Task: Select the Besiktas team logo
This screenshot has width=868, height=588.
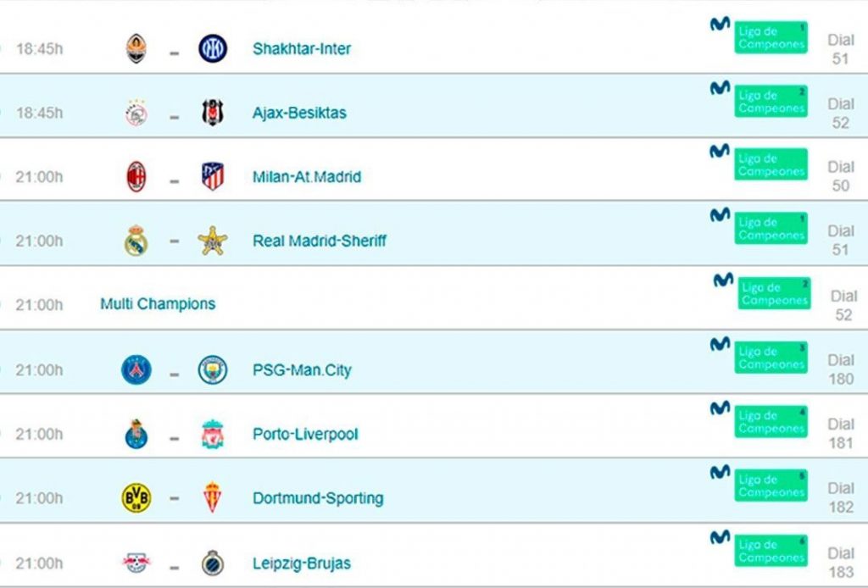Action: coord(213,113)
